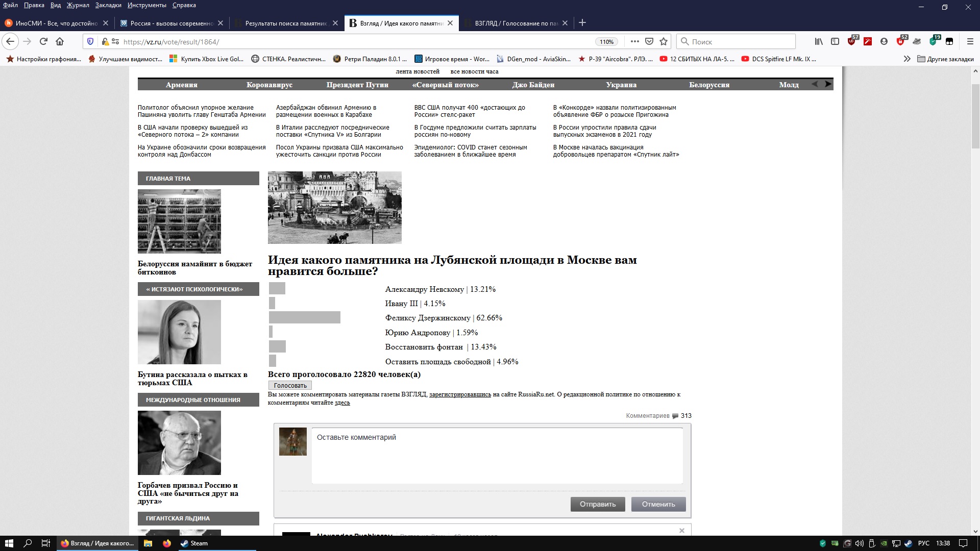Open File Explorer from the taskbar
This screenshot has height=551, width=980.
point(148,543)
